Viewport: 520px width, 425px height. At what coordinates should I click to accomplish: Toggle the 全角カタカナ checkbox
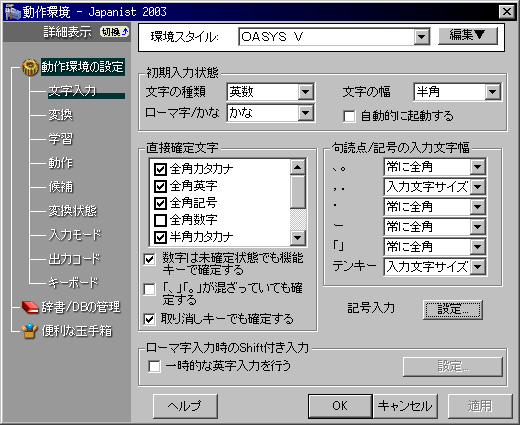[160, 169]
